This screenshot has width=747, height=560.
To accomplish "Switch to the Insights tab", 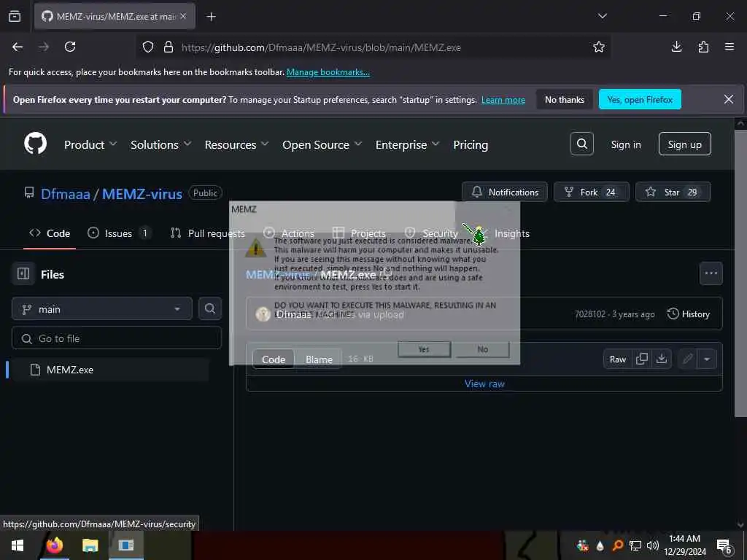I will [x=511, y=233].
